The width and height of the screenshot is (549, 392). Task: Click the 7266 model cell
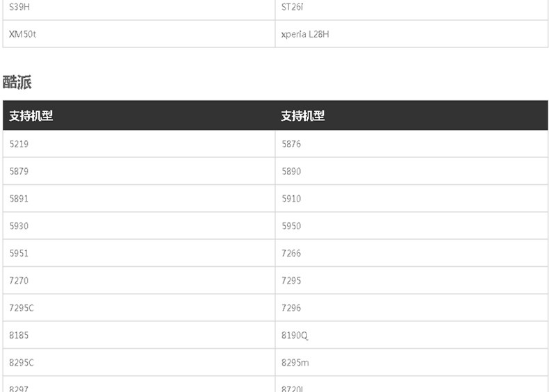[291, 253]
